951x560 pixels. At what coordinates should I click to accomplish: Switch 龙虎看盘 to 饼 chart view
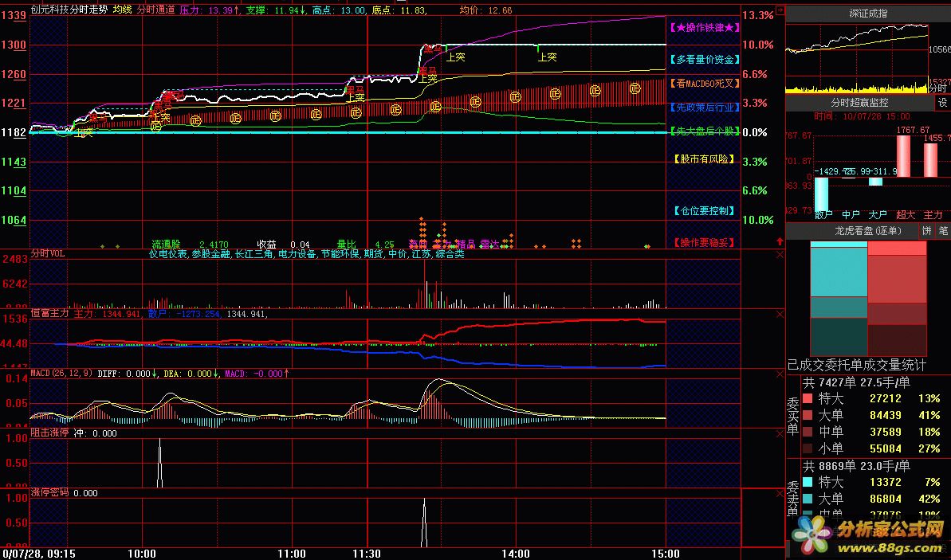coord(927,231)
